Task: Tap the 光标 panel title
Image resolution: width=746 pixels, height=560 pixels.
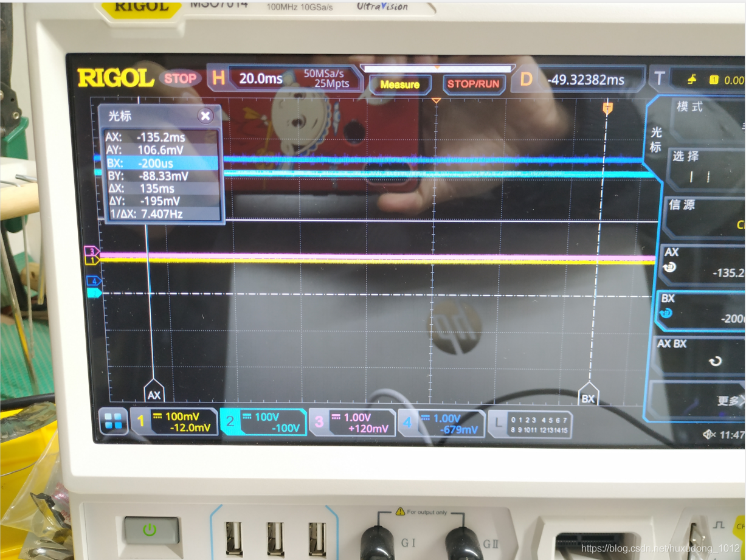Action: [x=120, y=116]
